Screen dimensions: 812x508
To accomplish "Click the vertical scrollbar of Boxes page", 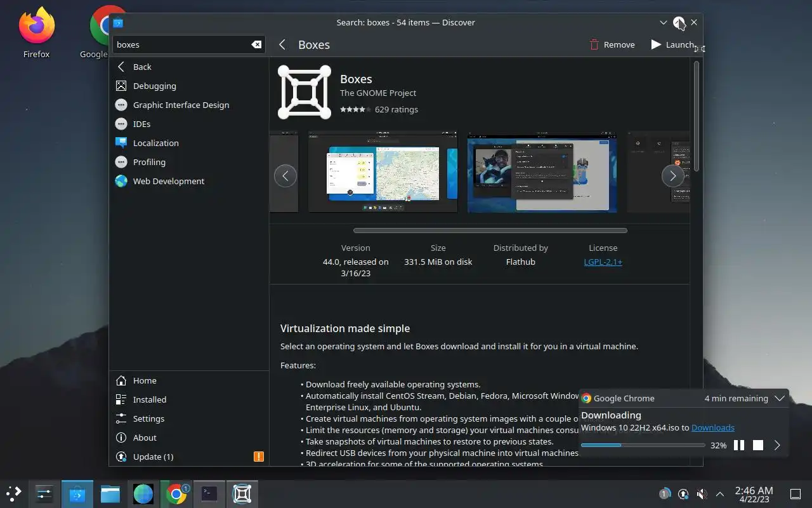I will pyautogui.click(x=696, y=116).
